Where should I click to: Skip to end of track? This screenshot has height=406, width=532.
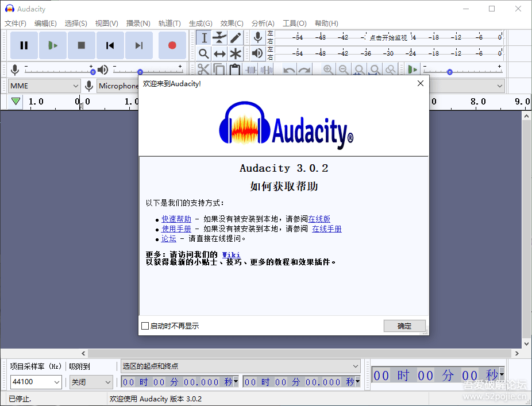click(x=139, y=45)
